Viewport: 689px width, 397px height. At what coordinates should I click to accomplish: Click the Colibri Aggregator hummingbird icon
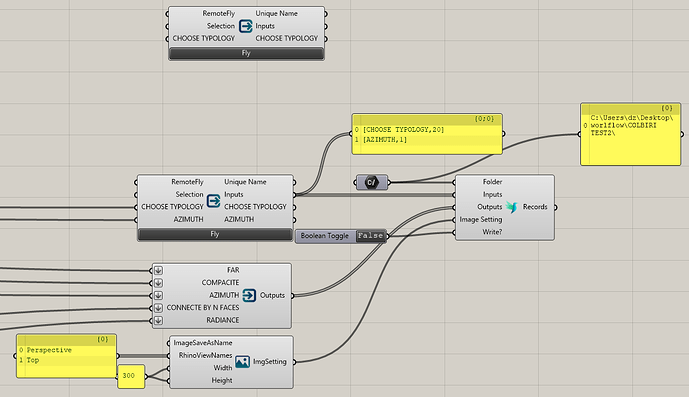[x=511, y=207]
